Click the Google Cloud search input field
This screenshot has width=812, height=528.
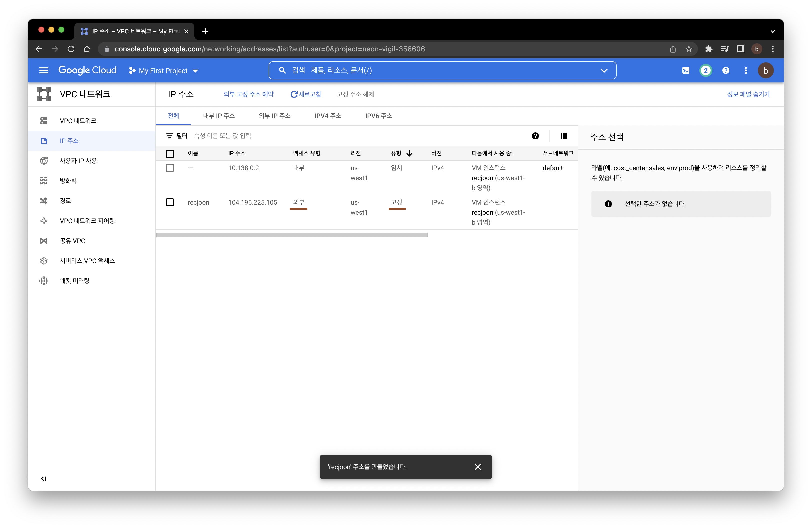[x=442, y=70]
